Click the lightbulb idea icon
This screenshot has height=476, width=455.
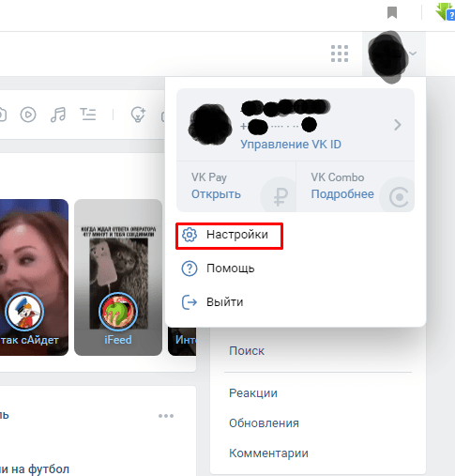coord(138,115)
